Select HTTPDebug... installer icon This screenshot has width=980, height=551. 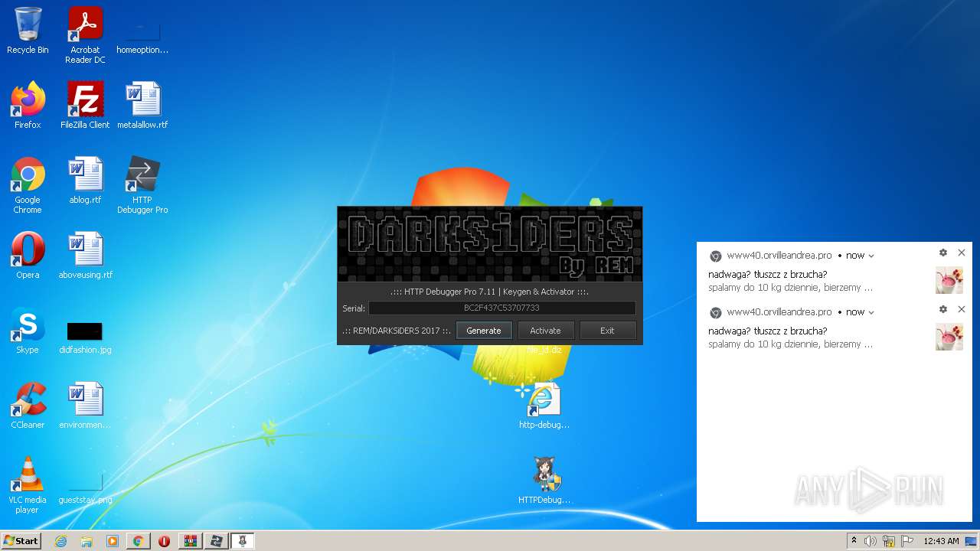pos(544,481)
